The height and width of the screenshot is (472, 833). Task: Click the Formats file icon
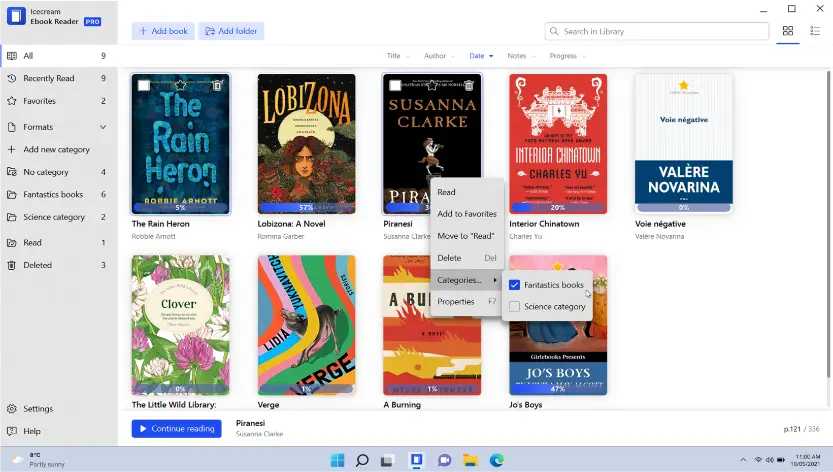coord(12,127)
